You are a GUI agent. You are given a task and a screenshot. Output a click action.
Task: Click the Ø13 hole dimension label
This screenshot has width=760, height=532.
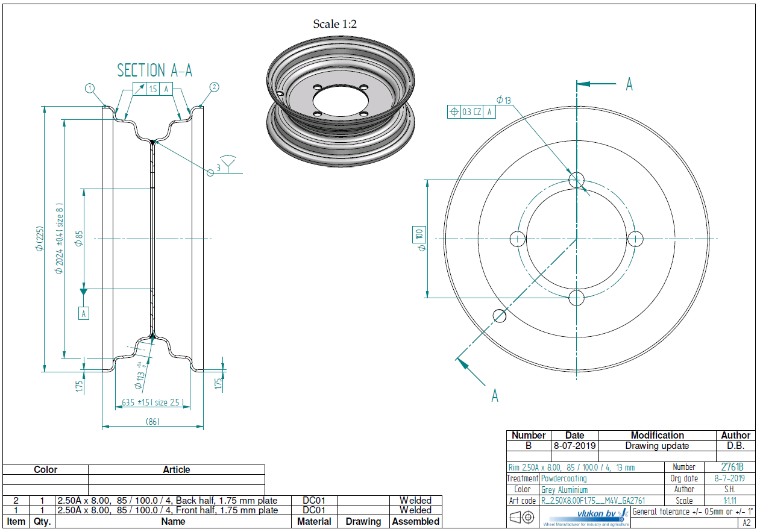click(503, 100)
